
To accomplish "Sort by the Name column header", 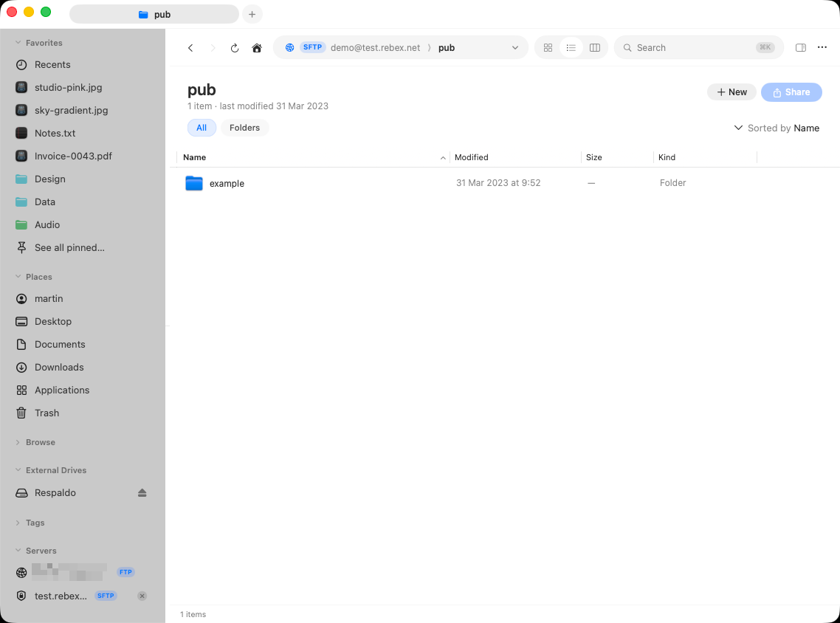I will coord(314,157).
